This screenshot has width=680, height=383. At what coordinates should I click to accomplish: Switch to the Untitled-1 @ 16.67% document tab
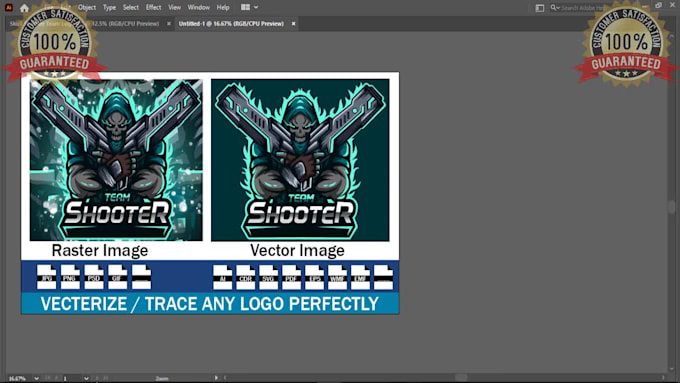pyautogui.click(x=231, y=24)
